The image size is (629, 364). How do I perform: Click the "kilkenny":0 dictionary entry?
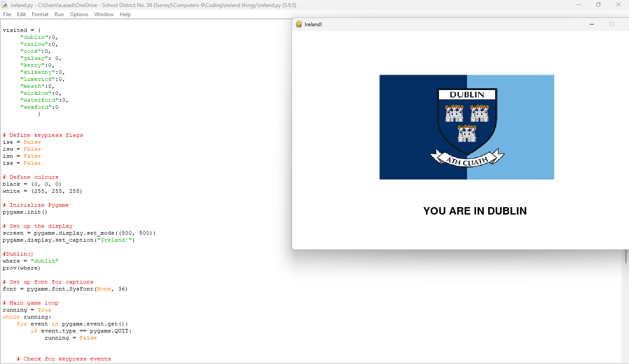(43, 72)
